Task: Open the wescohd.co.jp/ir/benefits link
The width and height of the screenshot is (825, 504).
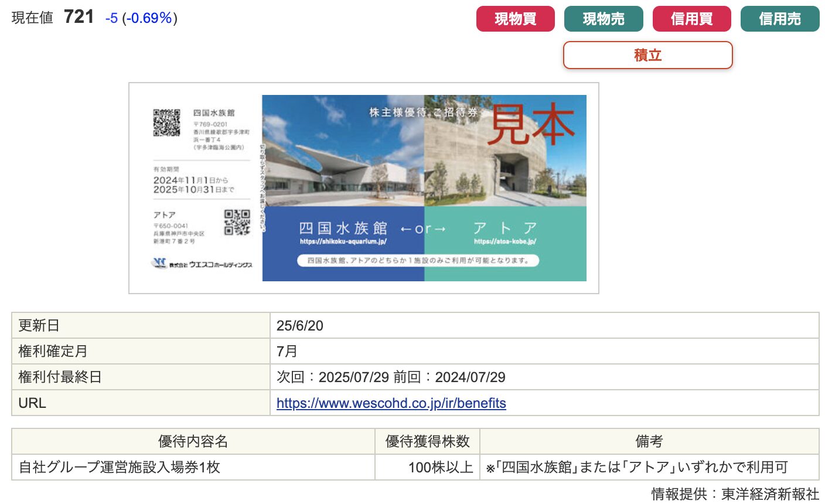Action: [391, 403]
